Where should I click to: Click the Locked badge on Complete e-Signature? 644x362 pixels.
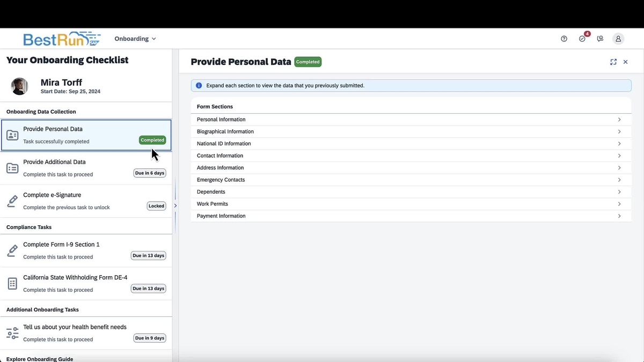point(156,205)
